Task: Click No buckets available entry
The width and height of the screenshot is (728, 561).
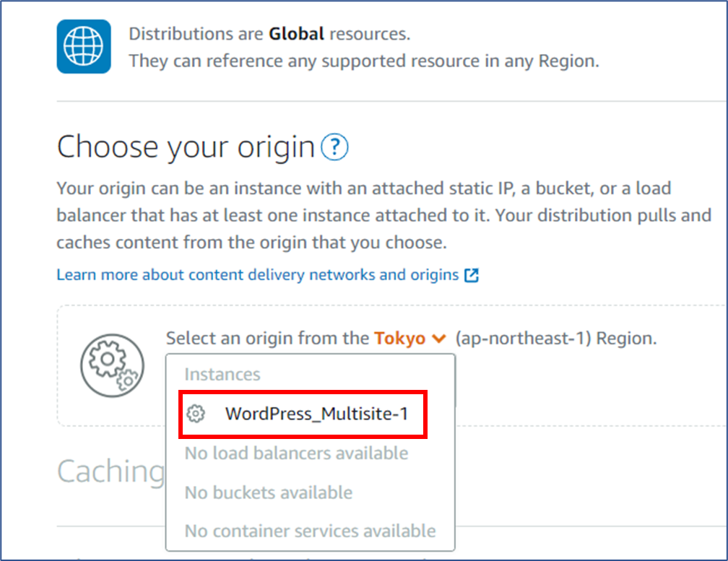Action: point(269,492)
